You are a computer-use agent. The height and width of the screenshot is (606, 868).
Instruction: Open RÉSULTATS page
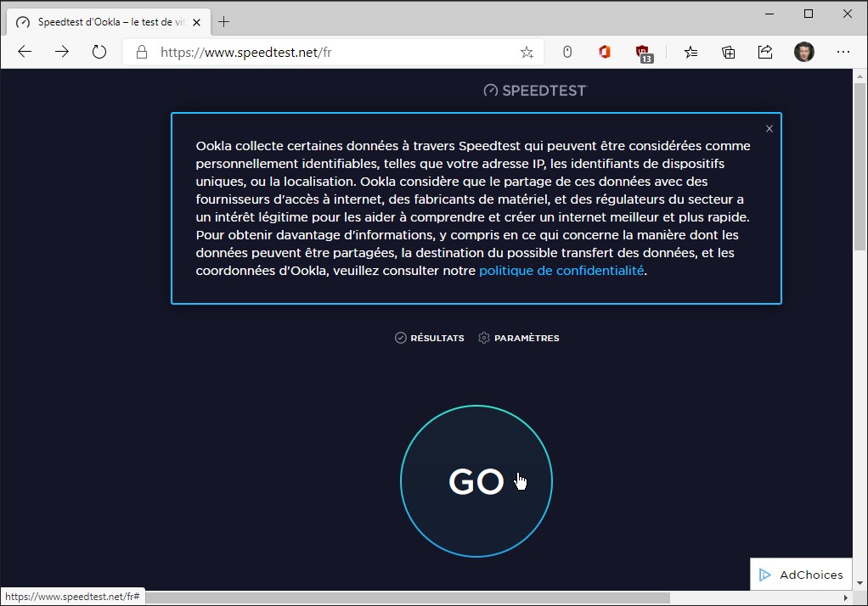pos(430,338)
